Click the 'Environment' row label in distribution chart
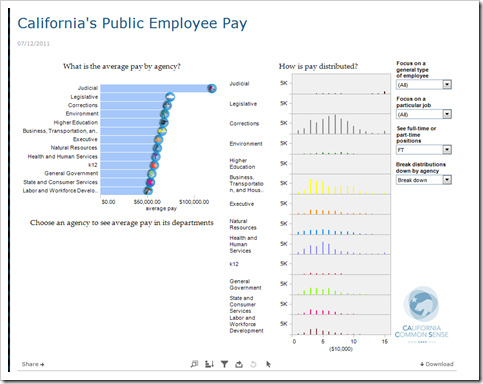The height and width of the screenshot is (384, 483). click(246, 144)
